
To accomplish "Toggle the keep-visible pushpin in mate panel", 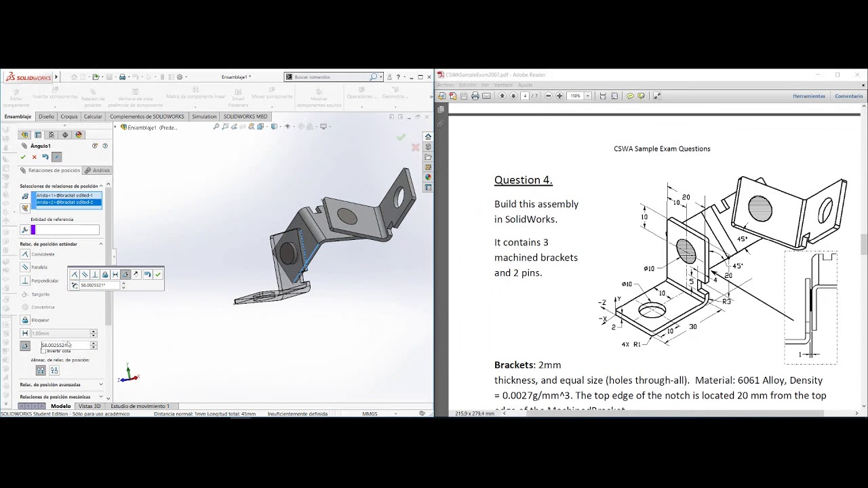I will coord(56,157).
